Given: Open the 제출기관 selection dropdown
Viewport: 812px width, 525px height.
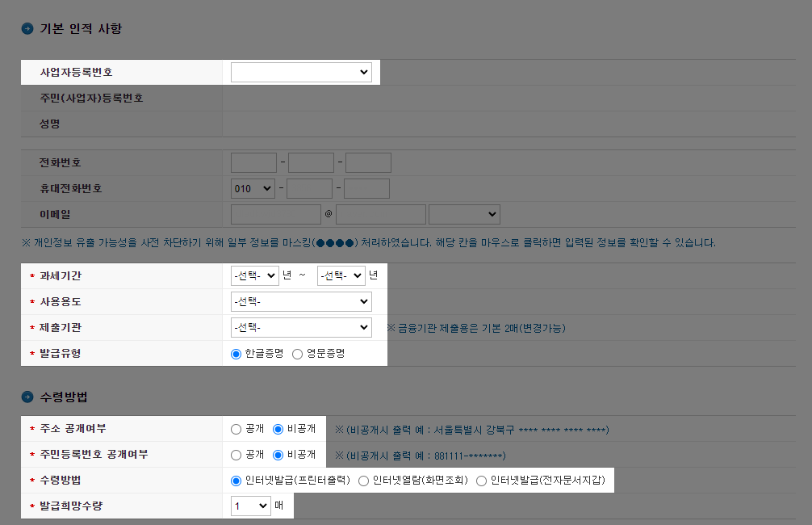Looking at the screenshot, I should click(x=301, y=327).
